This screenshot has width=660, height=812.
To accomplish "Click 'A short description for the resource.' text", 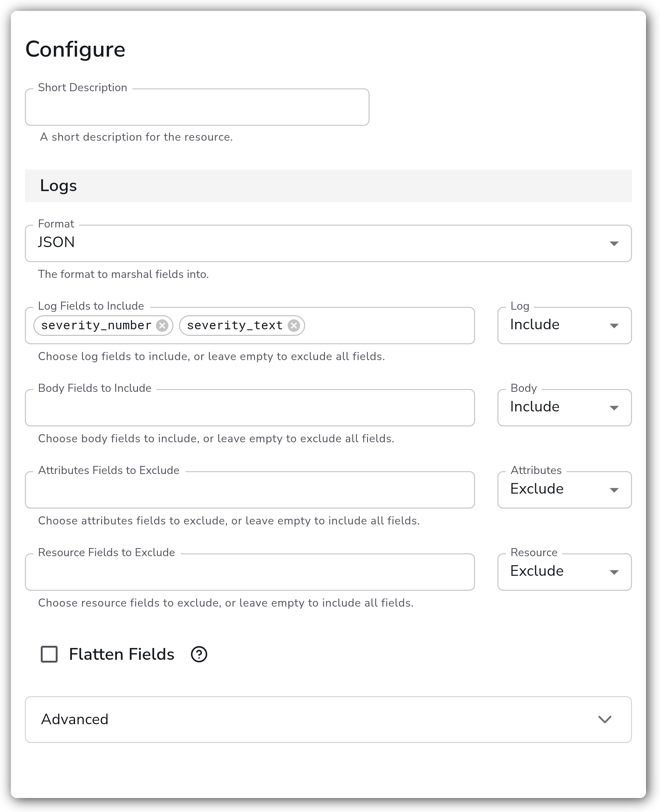I will [136, 137].
